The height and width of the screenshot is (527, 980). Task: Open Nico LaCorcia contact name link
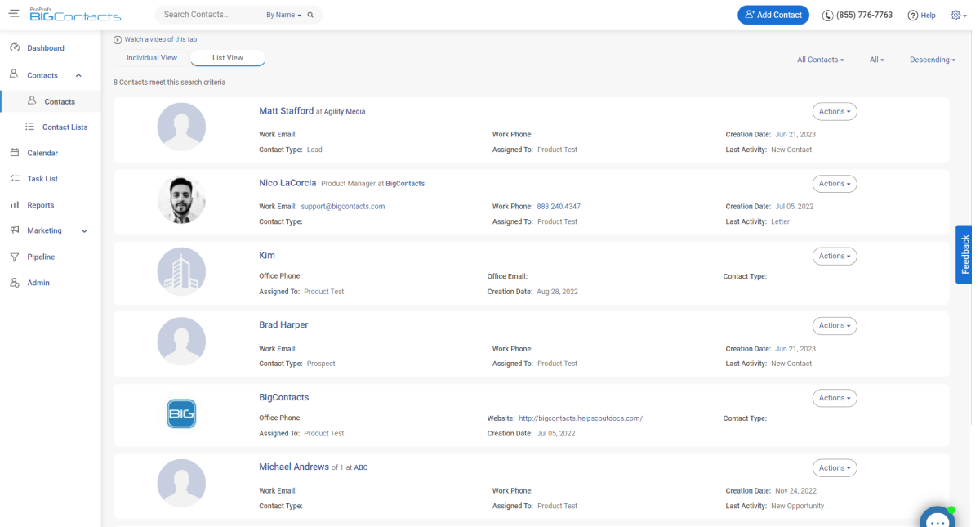pos(287,183)
